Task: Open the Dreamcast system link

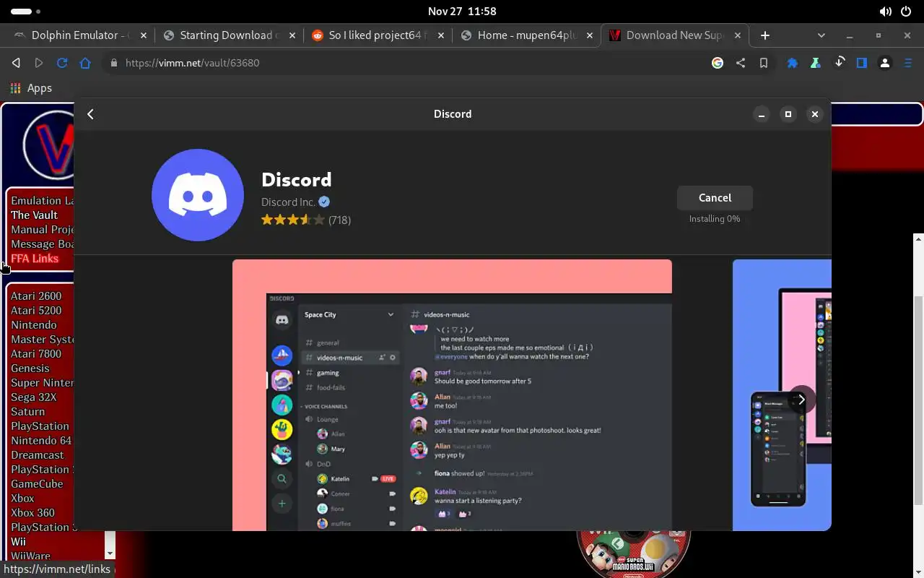Action: coord(38,455)
